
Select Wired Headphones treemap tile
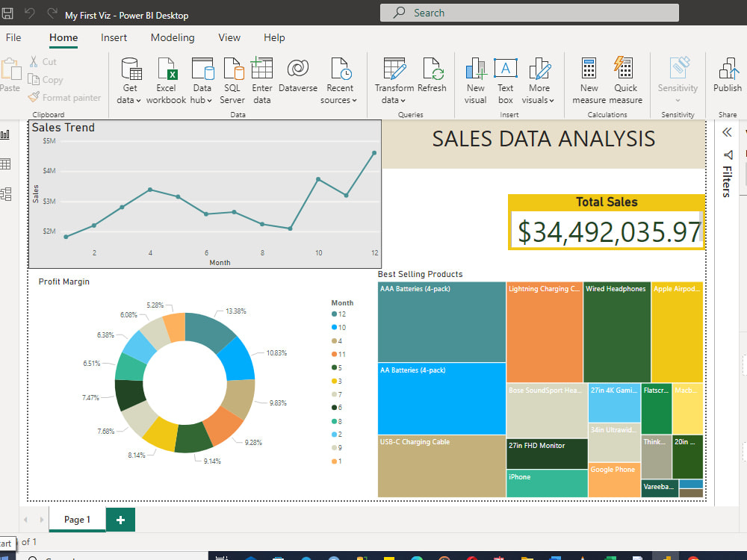coord(617,332)
